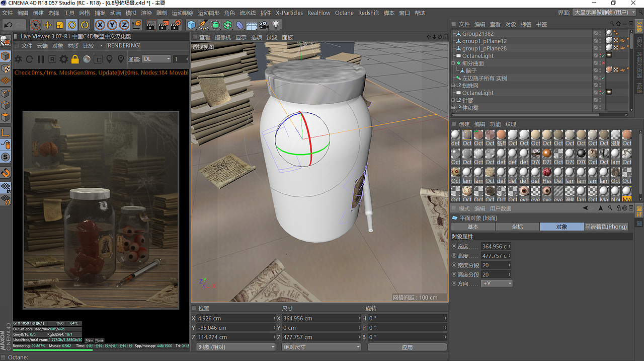Open the 材质 menu in Live Viewer
This screenshot has height=361, width=644.
point(73,46)
